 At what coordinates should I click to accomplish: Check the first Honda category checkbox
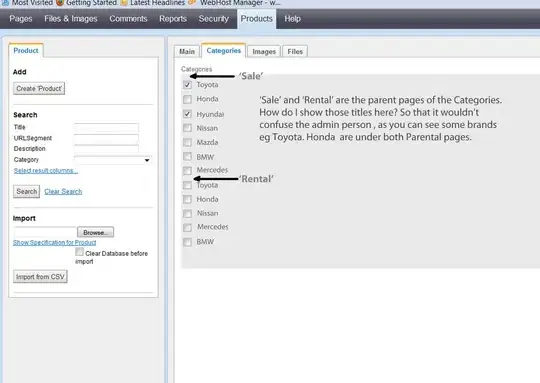click(187, 99)
